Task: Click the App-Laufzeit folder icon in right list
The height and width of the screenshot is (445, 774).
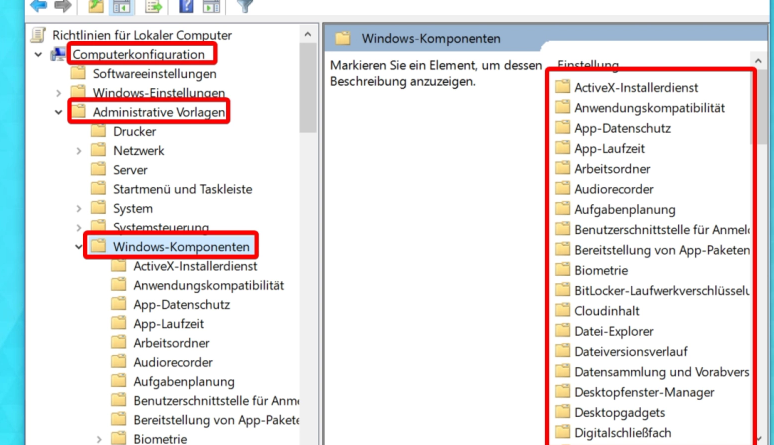Action: pos(562,148)
